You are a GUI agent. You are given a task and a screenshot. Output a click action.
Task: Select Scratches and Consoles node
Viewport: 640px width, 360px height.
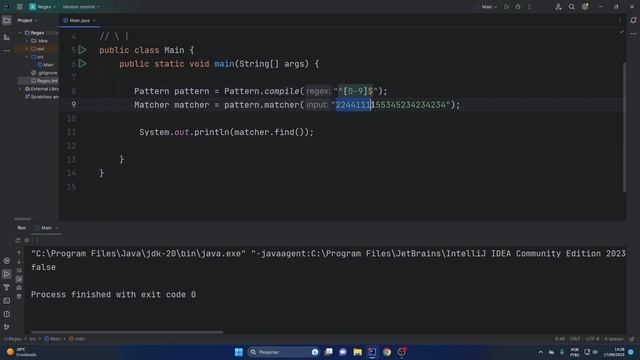point(42,97)
